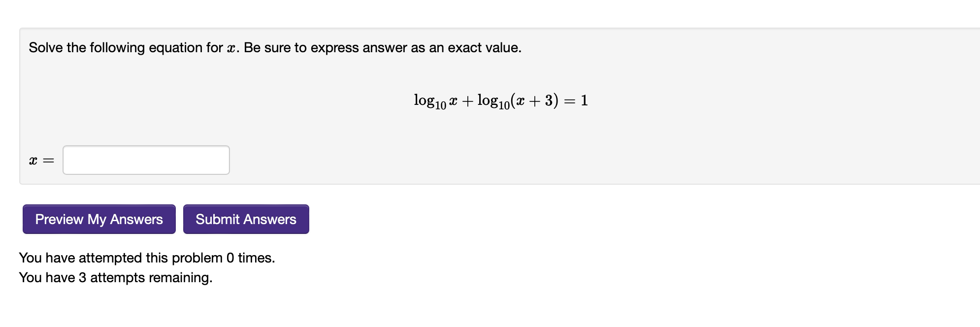The image size is (980, 327).
Task: Click the Submit Answers button
Action: pos(246,219)
